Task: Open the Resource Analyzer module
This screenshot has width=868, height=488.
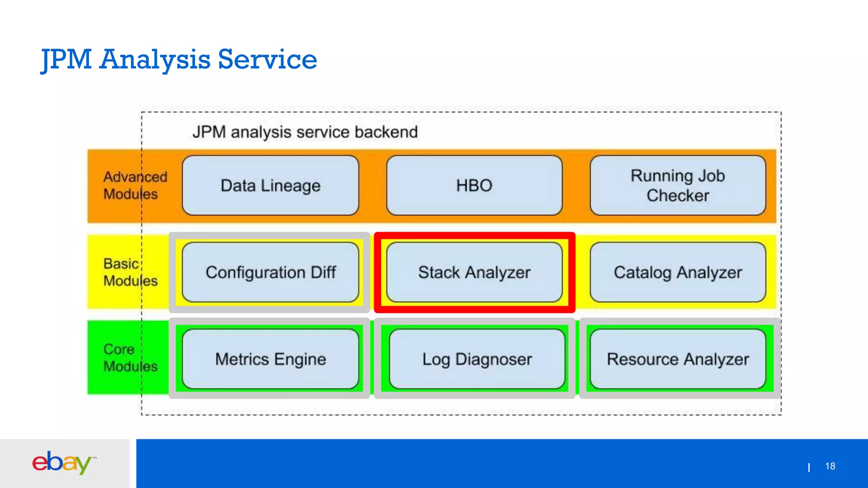Action: coord(678,359)
